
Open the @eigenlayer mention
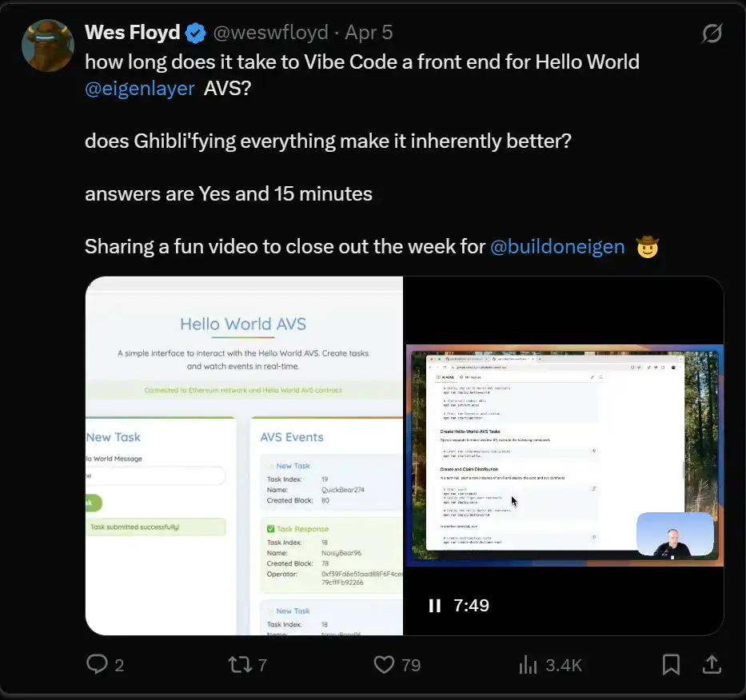[x=140, y=88]
